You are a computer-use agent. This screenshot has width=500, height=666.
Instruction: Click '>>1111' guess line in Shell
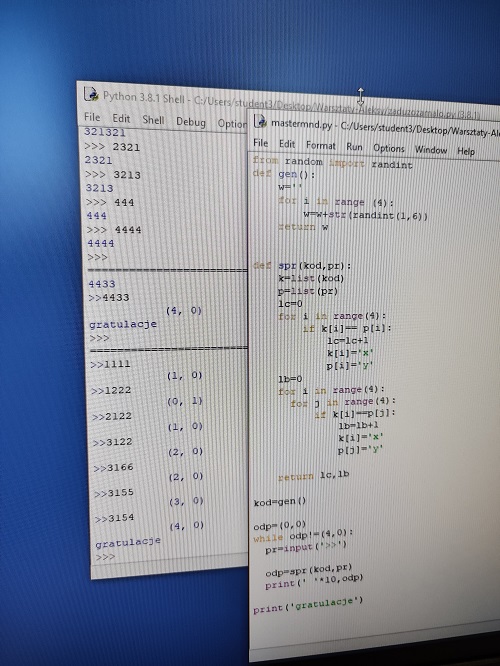(x=110, y=364)
